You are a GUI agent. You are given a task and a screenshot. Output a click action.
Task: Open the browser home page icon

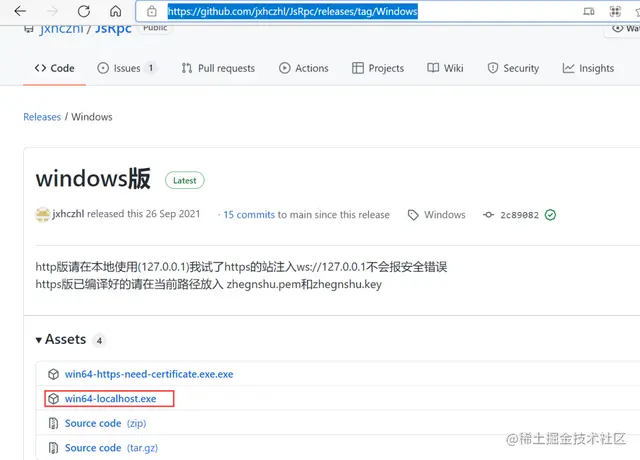tap(116, 11)
